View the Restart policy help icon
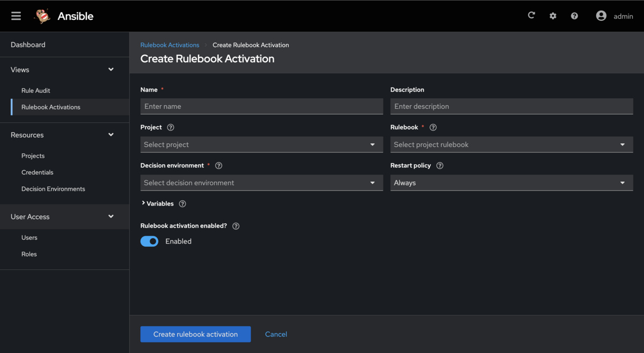 click(x=440, y=165)
